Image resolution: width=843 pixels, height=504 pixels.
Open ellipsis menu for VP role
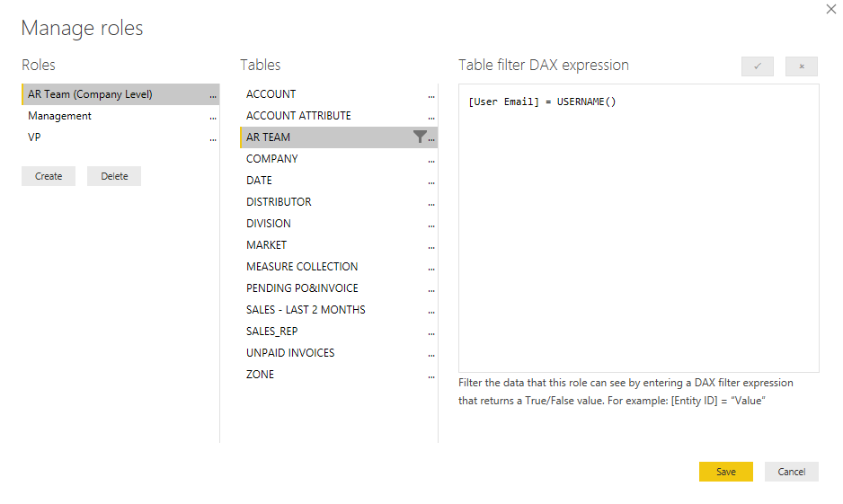coord(213,138)
